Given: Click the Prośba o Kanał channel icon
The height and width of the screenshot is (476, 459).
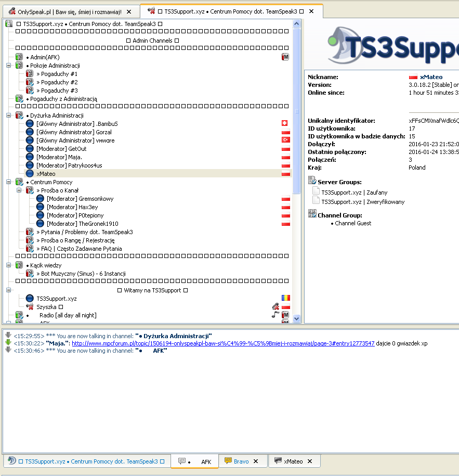Looking at the screenshot, I should click(x=30, y=190).
